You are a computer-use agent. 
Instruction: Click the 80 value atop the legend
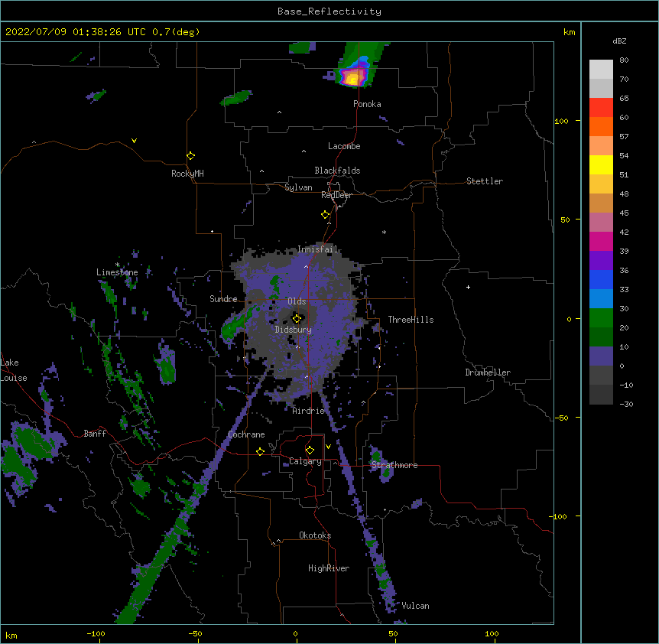pos(624,60)
